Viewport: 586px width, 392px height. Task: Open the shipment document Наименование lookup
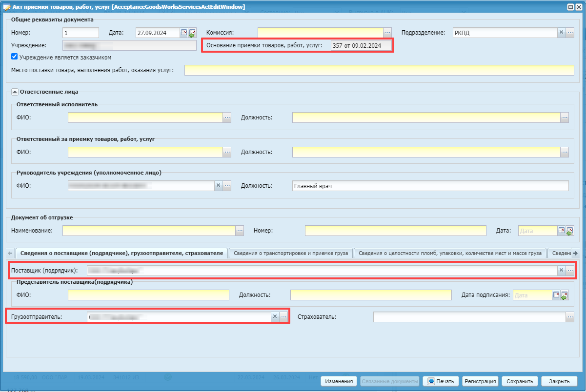point(240,231)
